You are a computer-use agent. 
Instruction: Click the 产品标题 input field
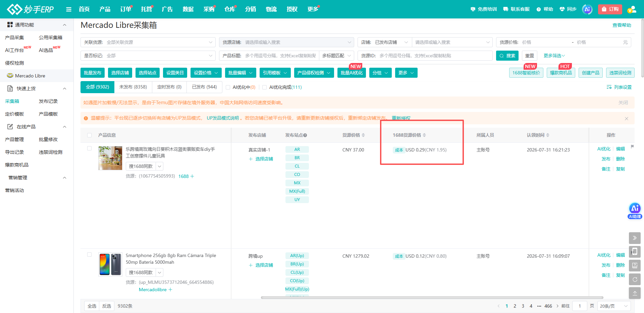tap(280, 56)
